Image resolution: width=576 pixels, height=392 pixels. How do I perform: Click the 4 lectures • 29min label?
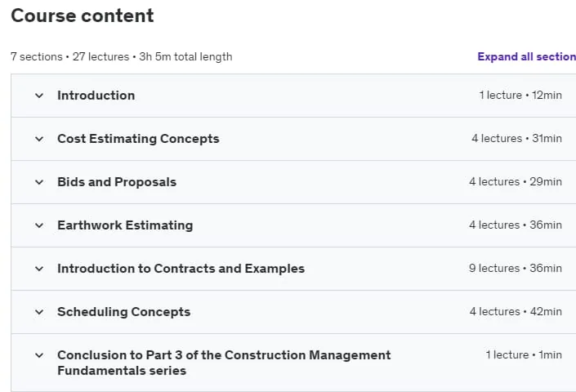click(x=516, y=181)
